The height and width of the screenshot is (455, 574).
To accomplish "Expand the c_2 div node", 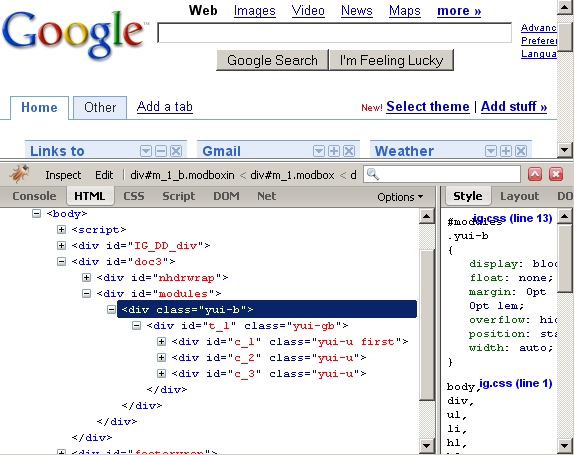I will point(161,357).
